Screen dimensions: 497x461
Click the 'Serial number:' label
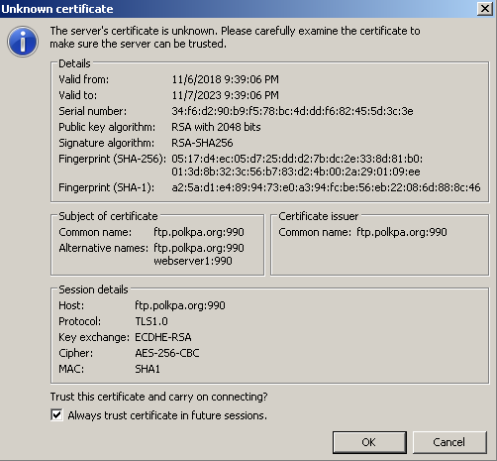[93, 111]
